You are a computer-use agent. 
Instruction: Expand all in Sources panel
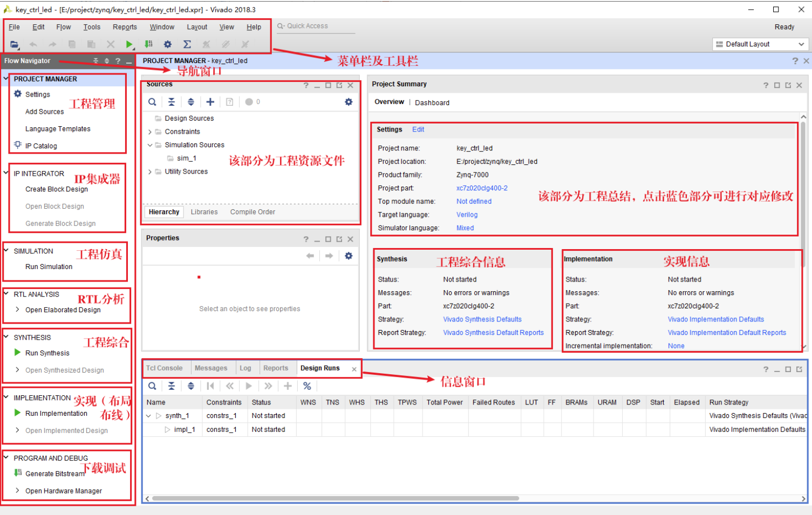(x=191, y=102)
